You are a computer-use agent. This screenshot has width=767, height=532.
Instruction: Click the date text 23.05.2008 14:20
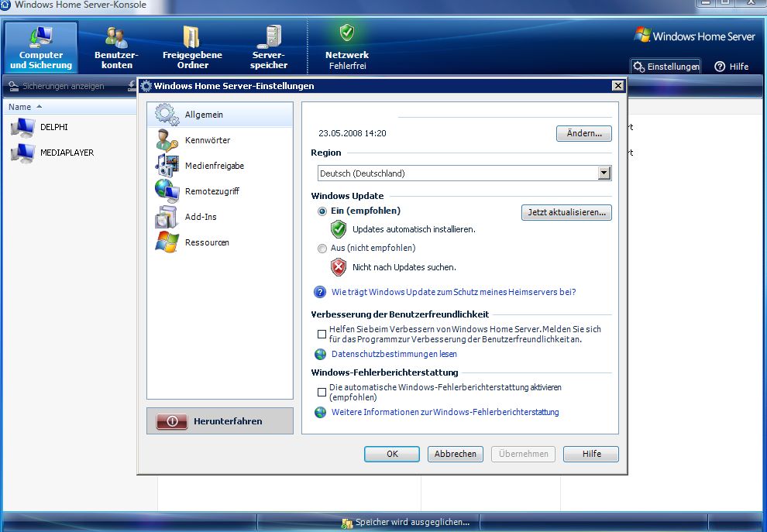pos(353,133)
